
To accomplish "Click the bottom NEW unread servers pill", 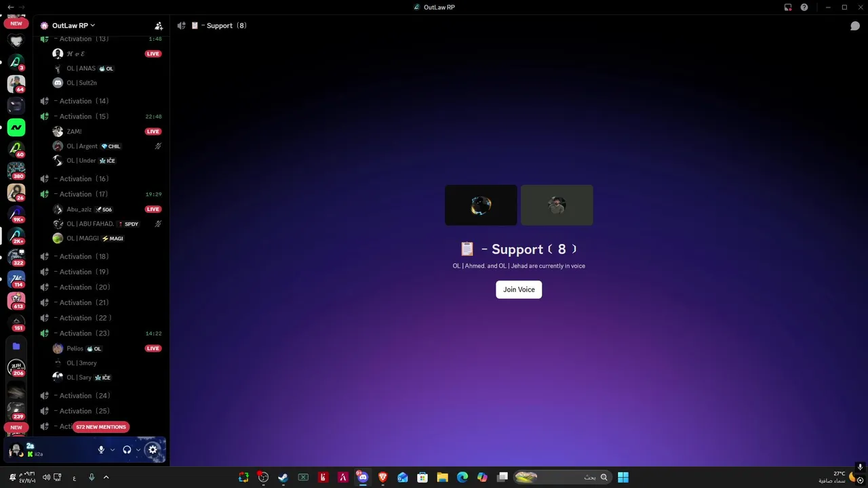I will [16, 428].
